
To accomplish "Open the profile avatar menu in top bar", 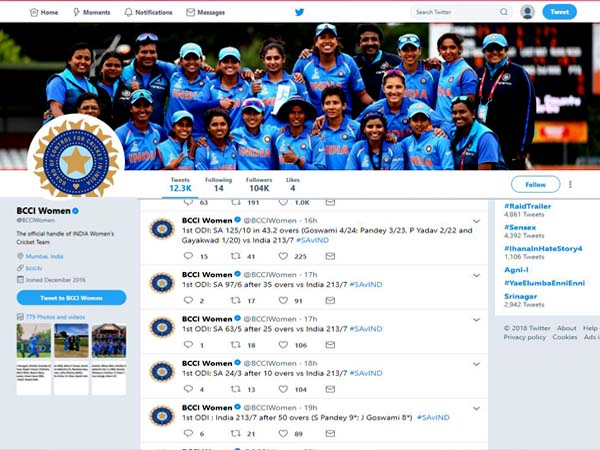I will [527, 12].
